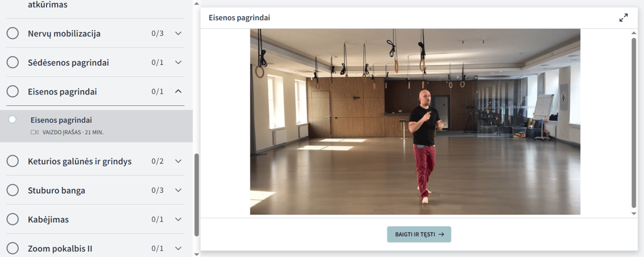This screenshot has width=644, height=257.
Task: Select the Nervų mobilizacija section title
Action: click(64, 33)
